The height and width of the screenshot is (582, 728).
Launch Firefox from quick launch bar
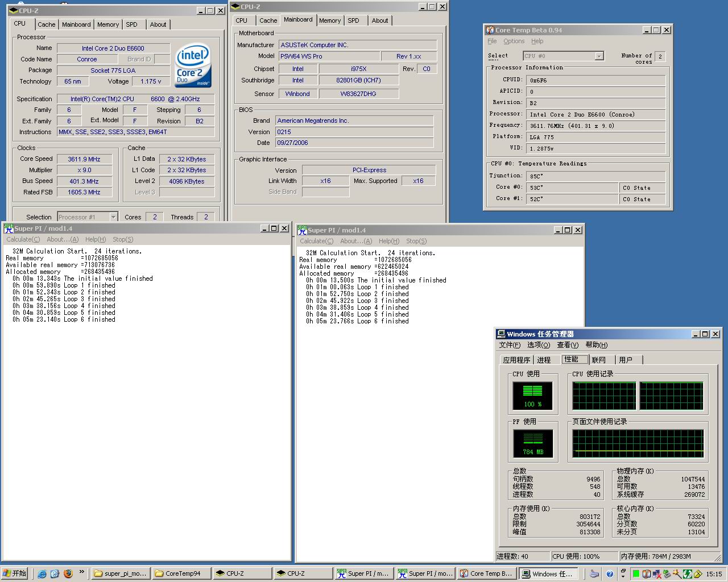pos(68,573)
